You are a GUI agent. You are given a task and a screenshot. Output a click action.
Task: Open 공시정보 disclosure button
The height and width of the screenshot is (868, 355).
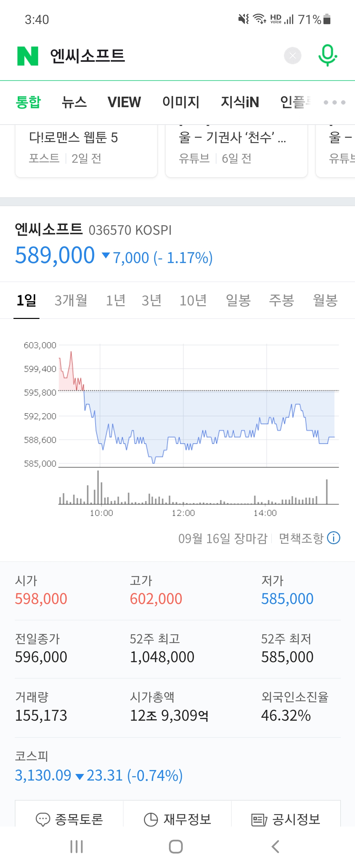(286, 819)
